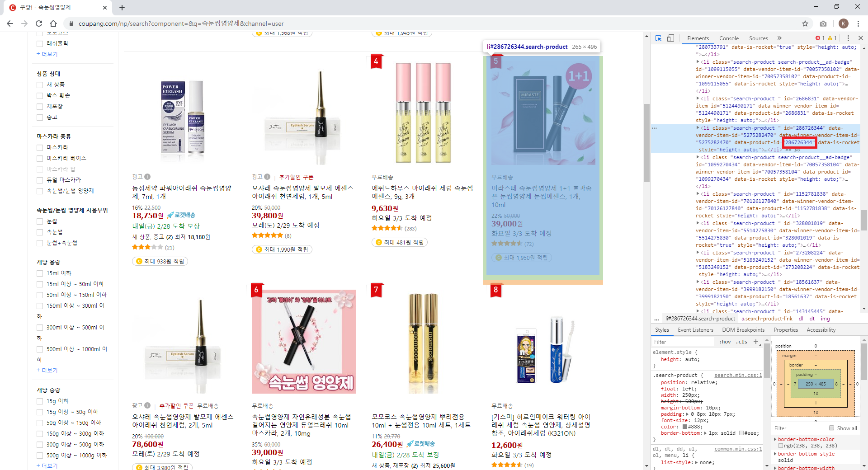Switch to DevTools Sources tab
868x470 pixels.
click(x=758, y=38)
